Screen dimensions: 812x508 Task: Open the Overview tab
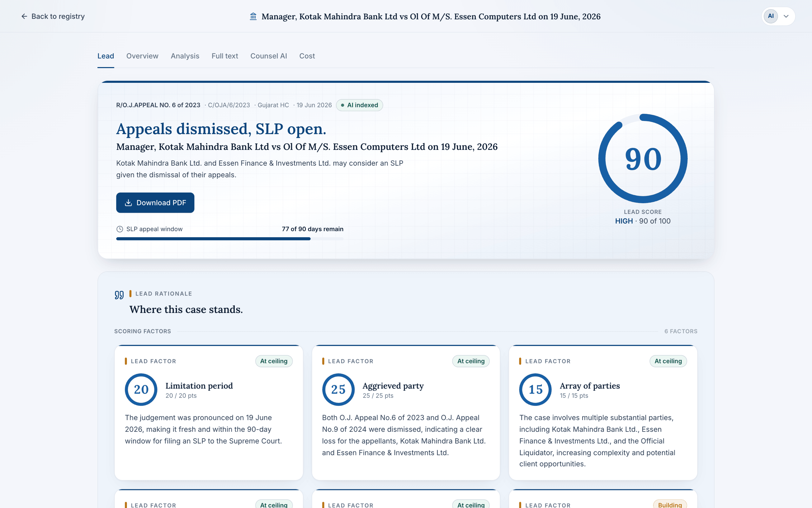point(142,56)
